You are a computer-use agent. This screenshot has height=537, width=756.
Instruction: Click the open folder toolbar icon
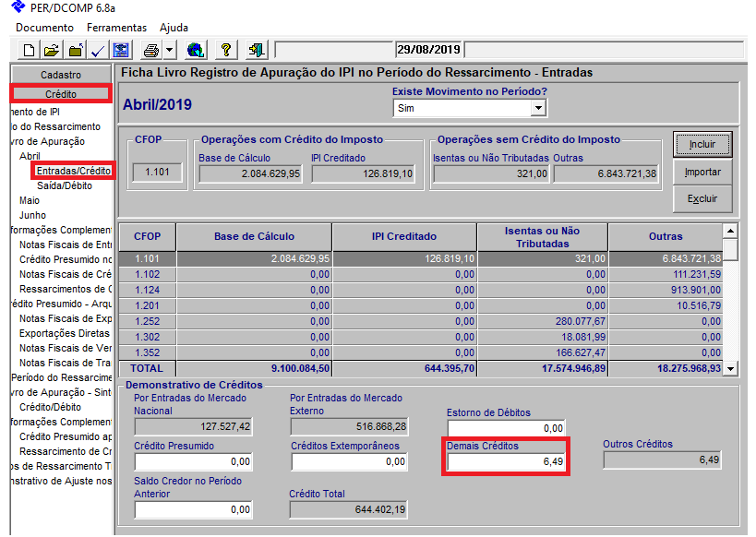tap(52, 50)
